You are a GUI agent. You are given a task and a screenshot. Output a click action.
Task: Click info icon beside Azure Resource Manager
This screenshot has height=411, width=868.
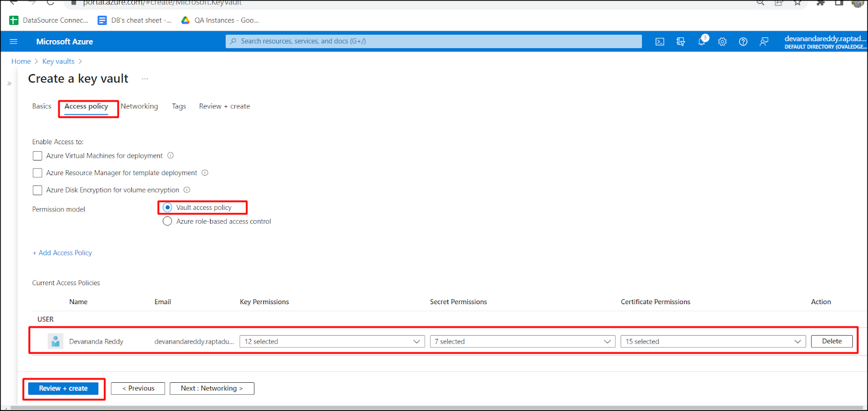click(205, 173)
